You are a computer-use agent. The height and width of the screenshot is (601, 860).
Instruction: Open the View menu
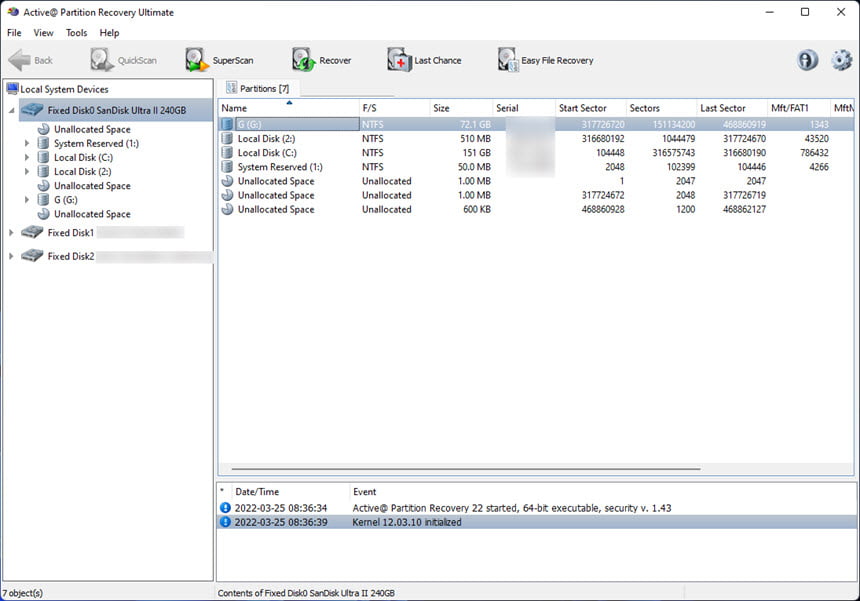click(43, 32)
